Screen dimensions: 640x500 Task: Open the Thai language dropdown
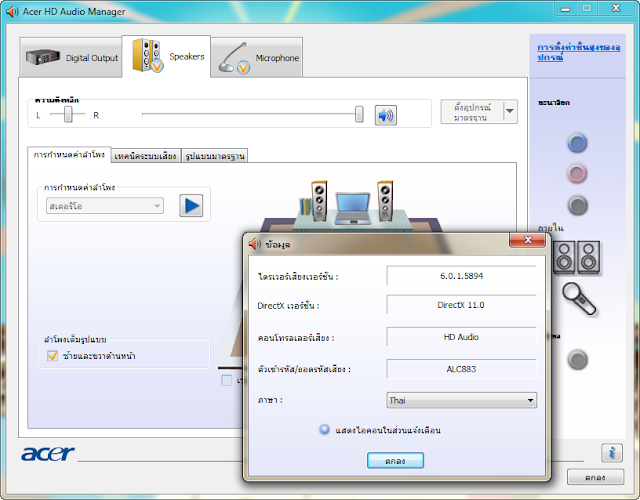tap(461, 400)
